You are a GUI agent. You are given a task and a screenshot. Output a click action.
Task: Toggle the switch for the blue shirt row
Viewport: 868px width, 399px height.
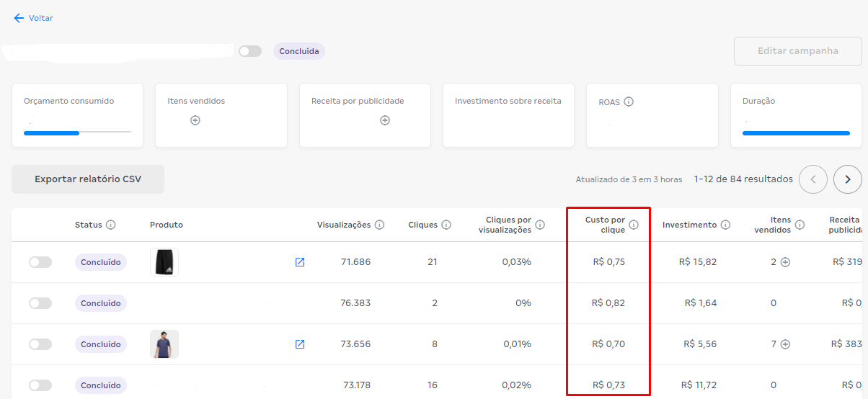pyautogui.click(x=40, y=344)
